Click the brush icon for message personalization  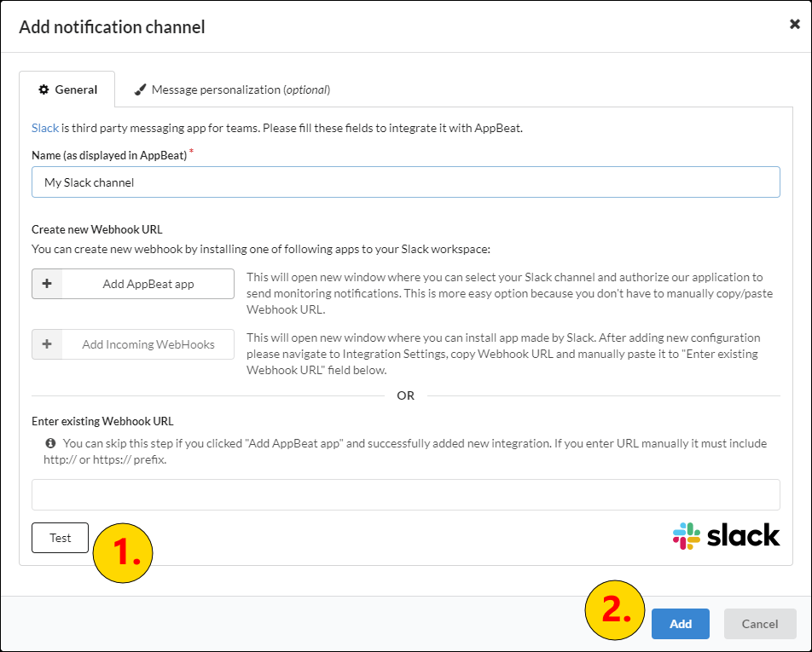(x=140, y=89)
